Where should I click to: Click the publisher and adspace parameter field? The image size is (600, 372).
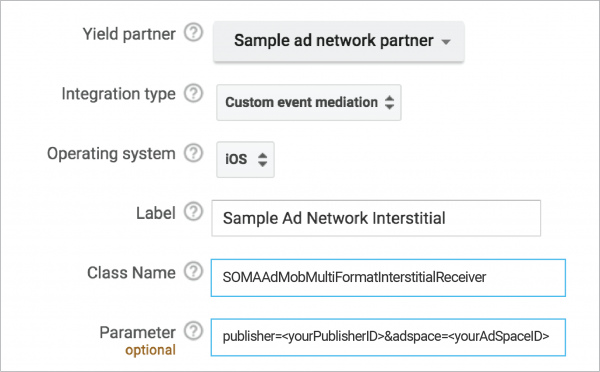point(388,337)
